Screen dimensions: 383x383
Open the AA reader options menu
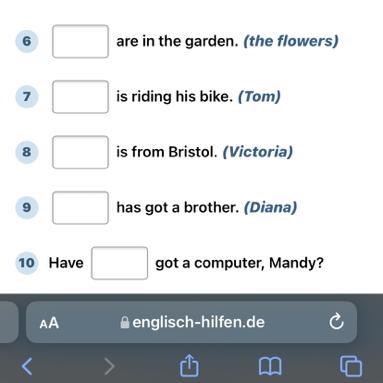pyautogui.click(x=49, y=323)
